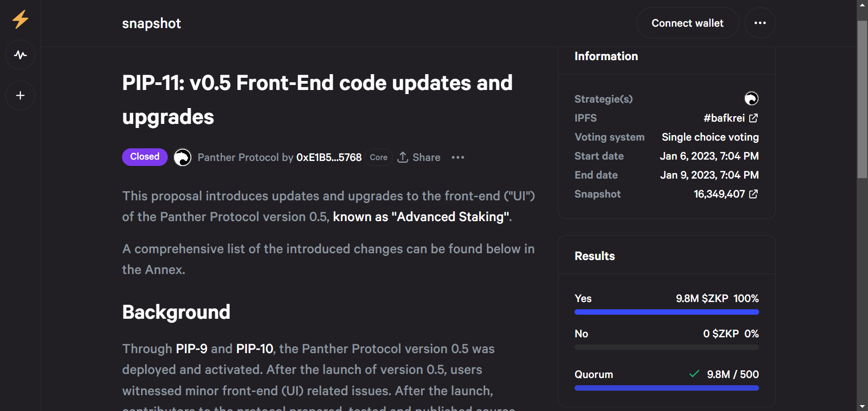Open the proposal three-dots options menu
The image size is (868, 411).
click(x=458, y=157)
